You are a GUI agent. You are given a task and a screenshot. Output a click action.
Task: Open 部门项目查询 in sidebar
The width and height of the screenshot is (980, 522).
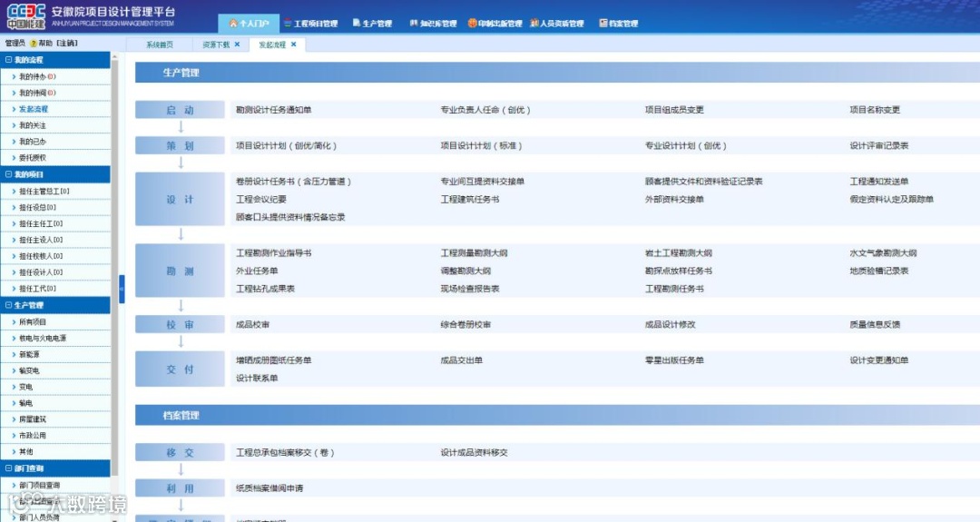(55, 485)
